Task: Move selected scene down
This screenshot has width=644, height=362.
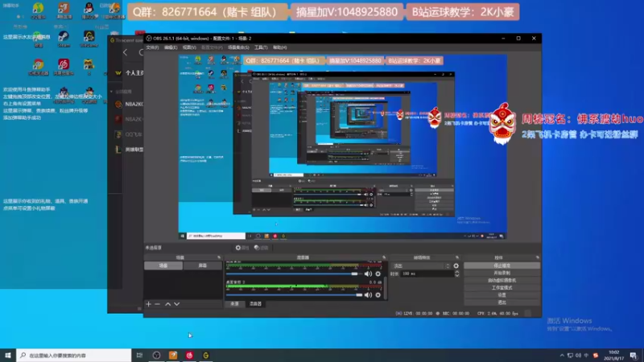Action: click(x=176, y=304)
